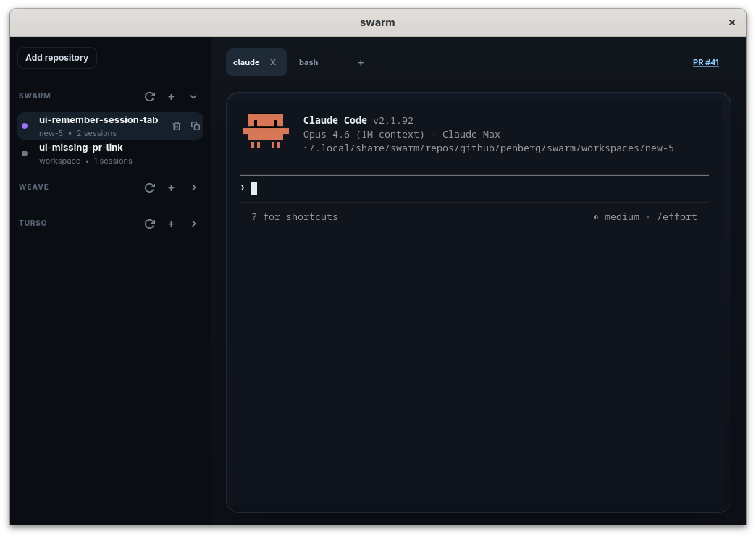Click the '? for shortcuts' hint

295,217
